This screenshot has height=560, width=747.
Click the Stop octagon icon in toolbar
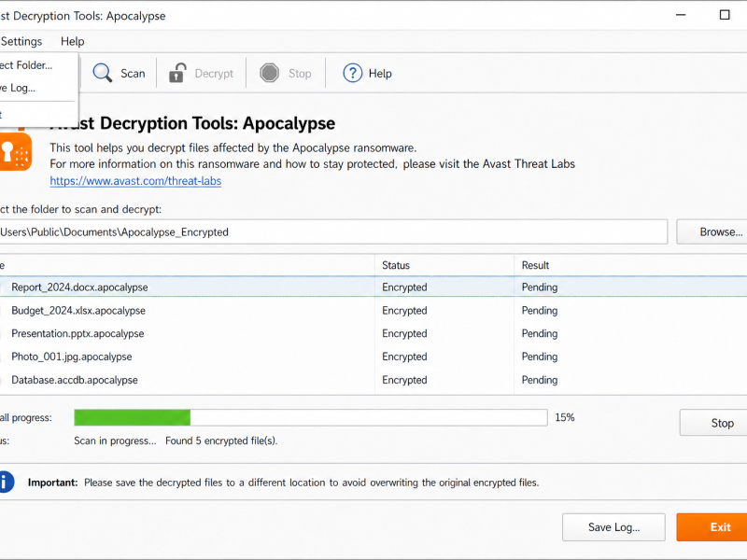click(270, 73)
